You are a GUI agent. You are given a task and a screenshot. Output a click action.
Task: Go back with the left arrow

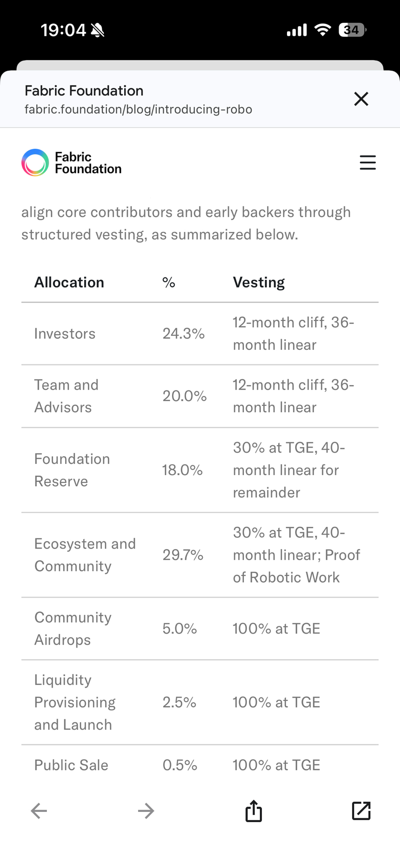39,810
